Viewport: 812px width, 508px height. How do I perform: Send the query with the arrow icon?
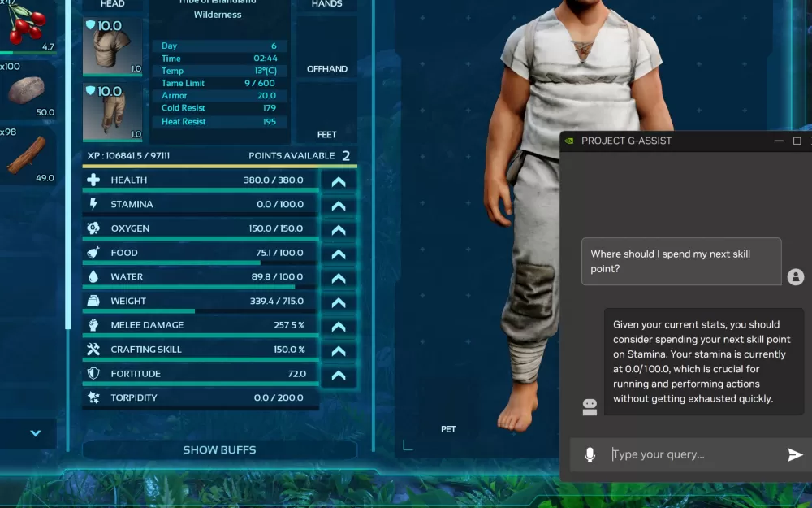(x=795, y=454)
